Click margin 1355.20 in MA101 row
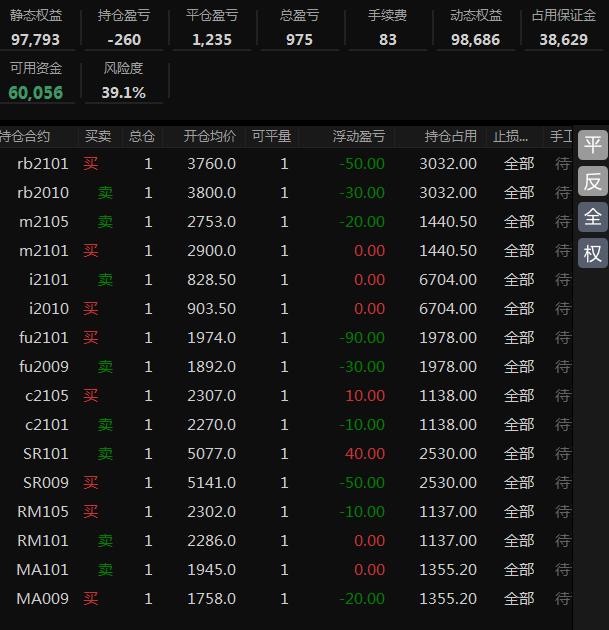 point(448,569)
